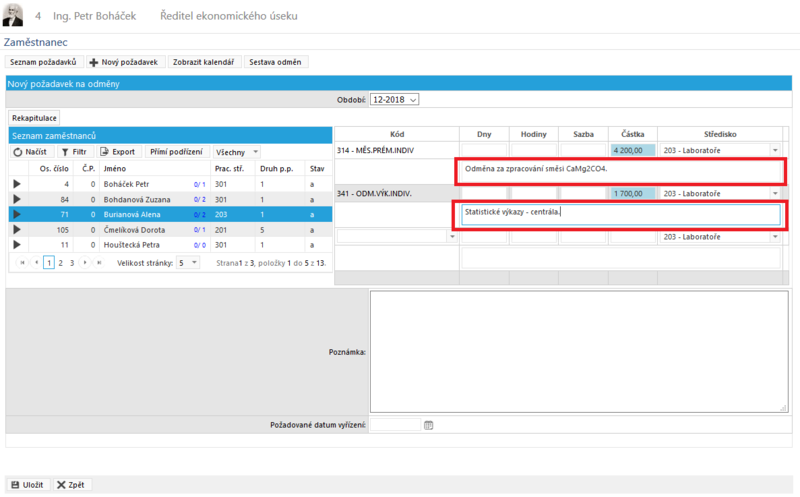The image size is (800, 497).
Task: Go to last page of employee list
Action: (x=99, y=263)
